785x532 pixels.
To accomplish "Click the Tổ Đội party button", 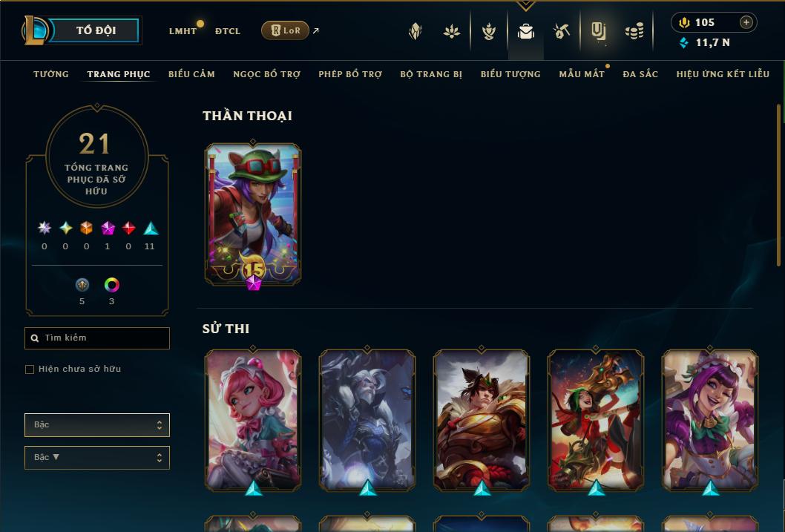I will (95, 30).
